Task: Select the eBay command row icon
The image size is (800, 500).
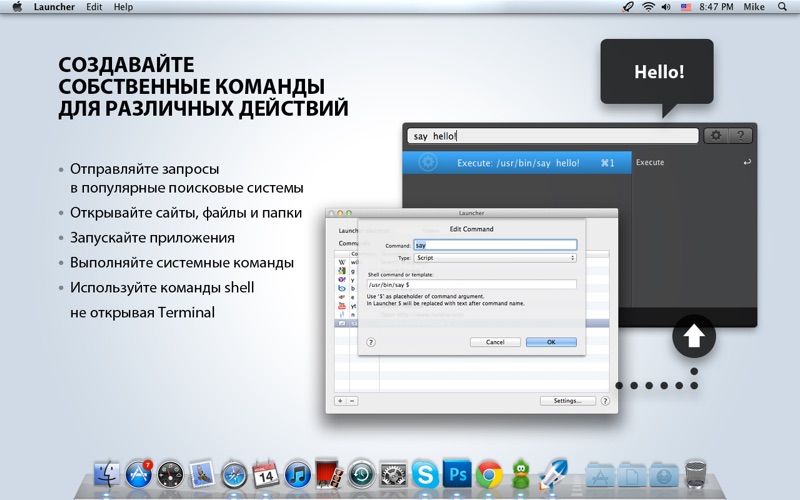Action: [x=342, y=297]
